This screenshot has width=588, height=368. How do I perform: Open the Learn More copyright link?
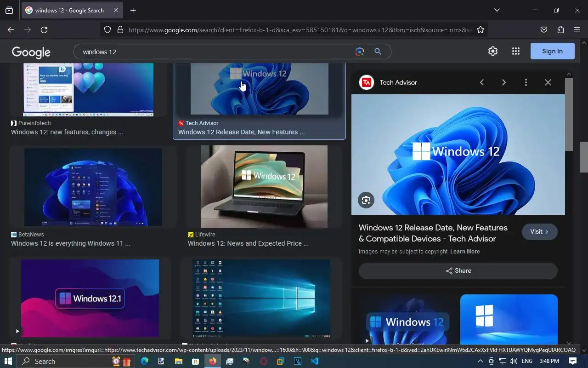[465, 252]
